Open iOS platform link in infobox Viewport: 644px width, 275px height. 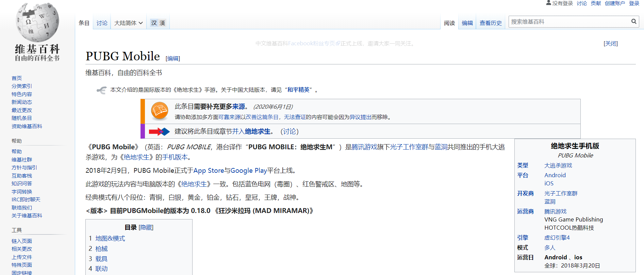pos(549,183)
